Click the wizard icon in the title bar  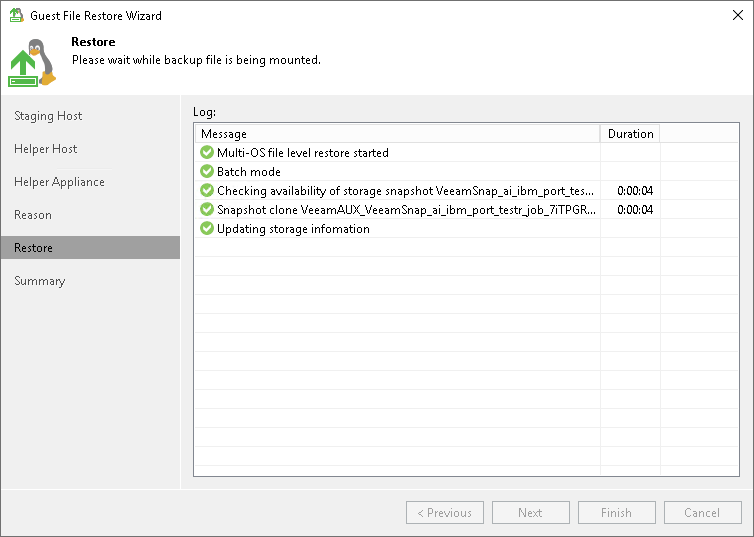[x=15, y=16]
